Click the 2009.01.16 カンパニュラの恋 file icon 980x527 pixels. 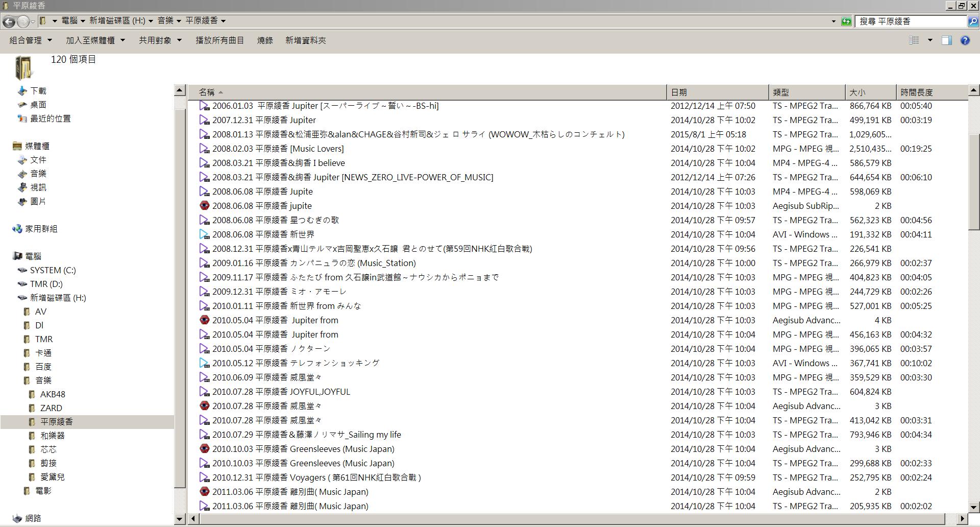[x=204, y=263]
